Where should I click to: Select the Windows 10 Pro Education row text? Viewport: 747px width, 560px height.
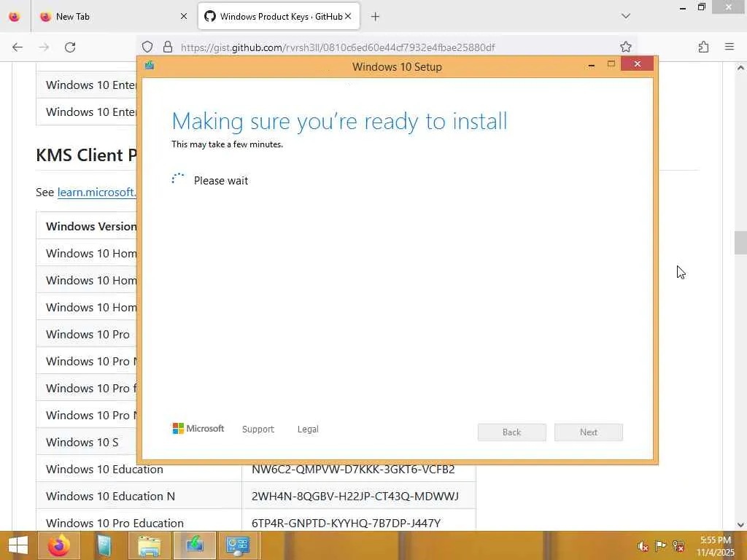click(115, 523)
